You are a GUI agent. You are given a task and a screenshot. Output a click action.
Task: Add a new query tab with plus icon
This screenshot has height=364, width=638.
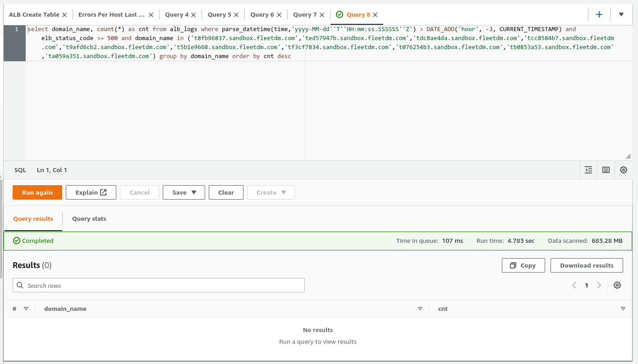599,14
